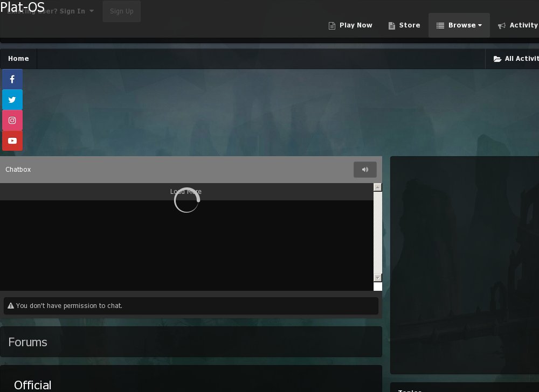Image resolution: width=539 pixels, height=392 pixels.
Task: Click the Activity megaphone icon
Action: 502,25
